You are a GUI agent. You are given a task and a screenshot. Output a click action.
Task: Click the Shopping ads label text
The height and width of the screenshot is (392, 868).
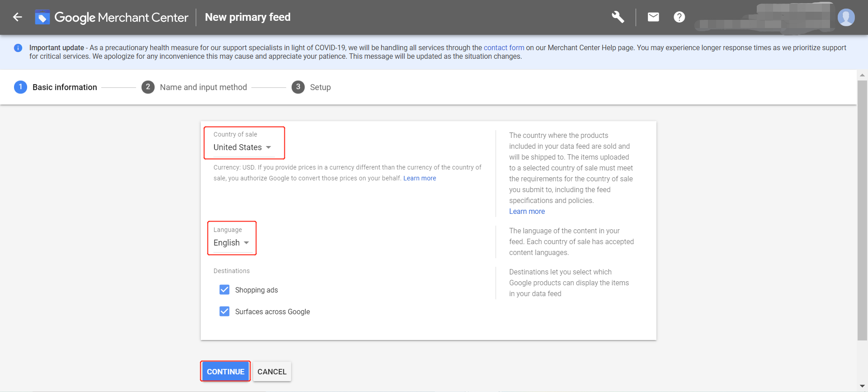256,290
